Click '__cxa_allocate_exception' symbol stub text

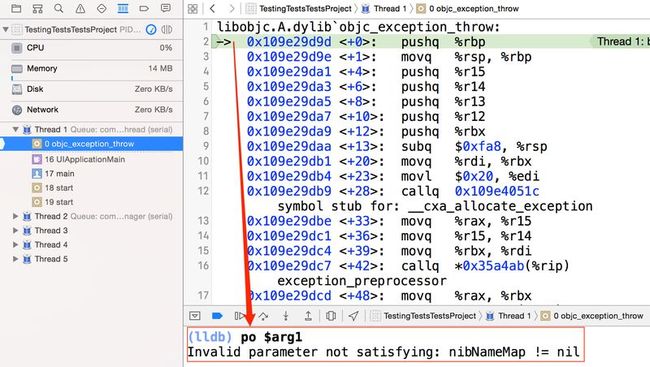500,206
